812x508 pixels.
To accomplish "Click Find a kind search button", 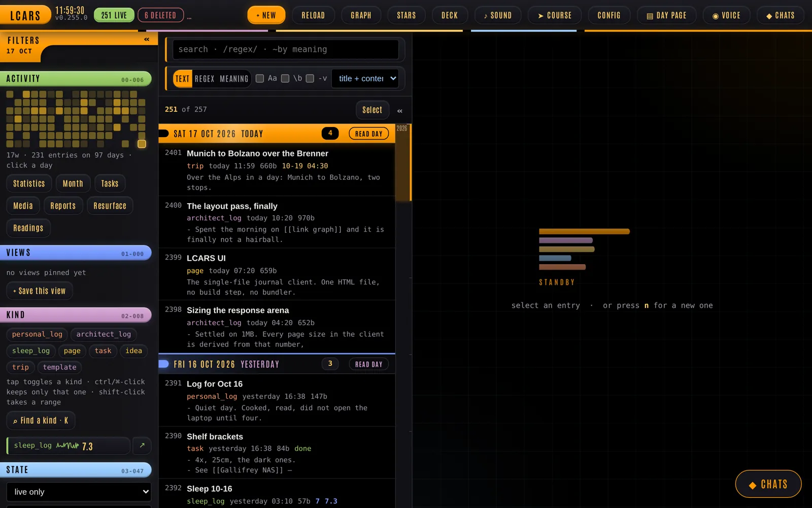I will (41, 421).
